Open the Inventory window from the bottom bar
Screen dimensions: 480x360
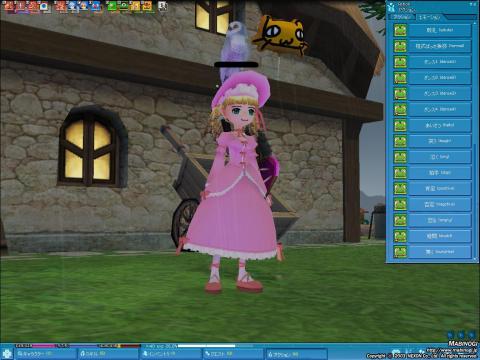[x=171, y=354]
